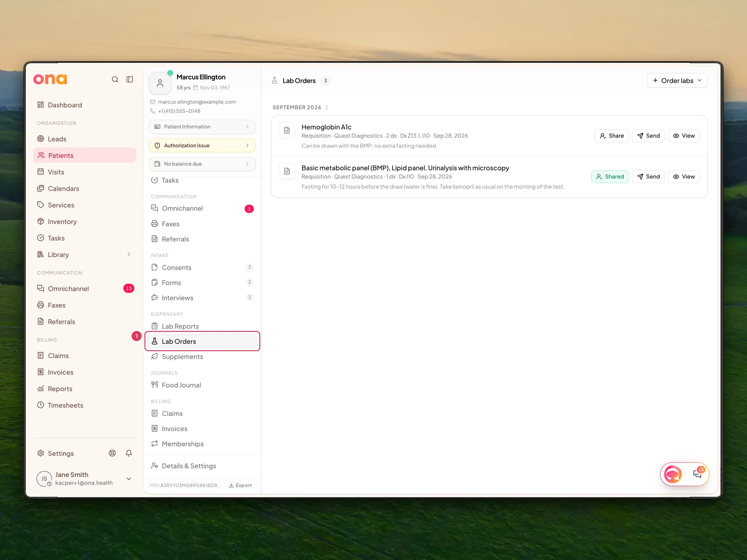This screenshot has width=747, height=560.
Task: View the Hemoglobin A1c order
Action: pyautogui.click(x=684, y=136)
